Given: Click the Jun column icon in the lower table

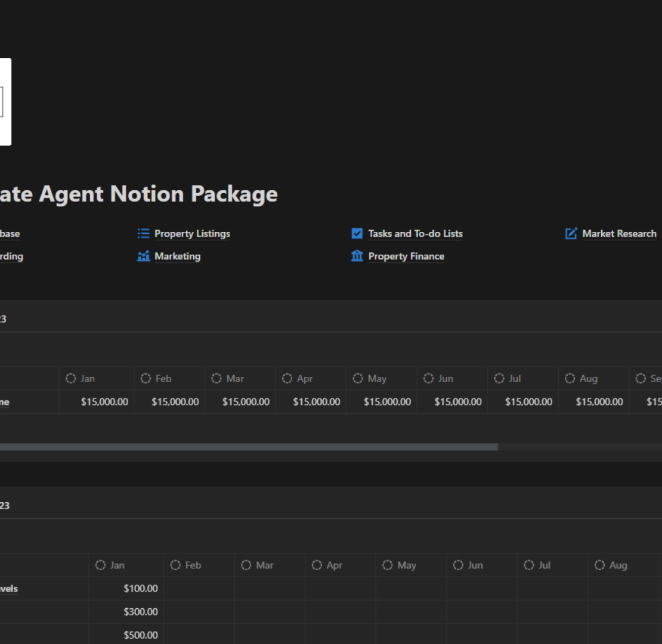Looking at the screenshot, I should point(458,565).
